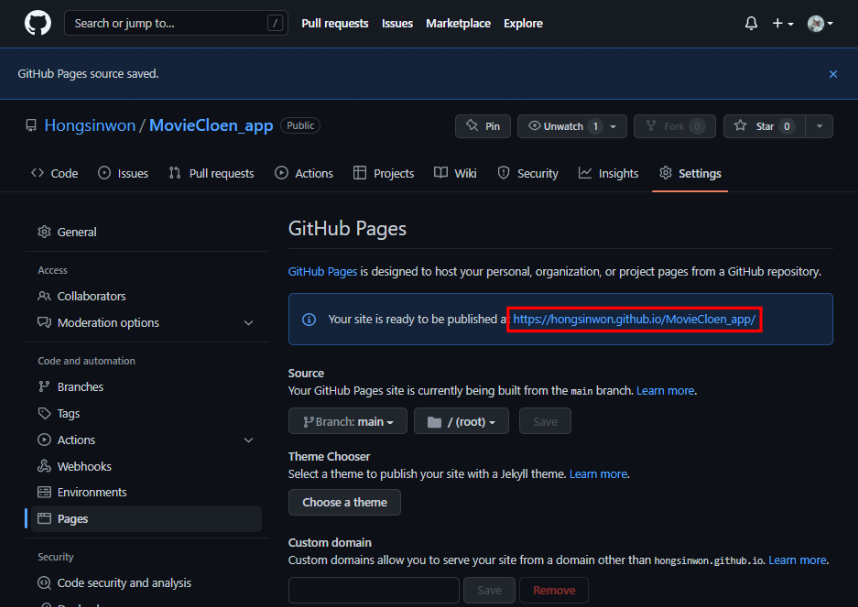
Task: Click the Branches git-branch icon
Action: pos(44,387)
